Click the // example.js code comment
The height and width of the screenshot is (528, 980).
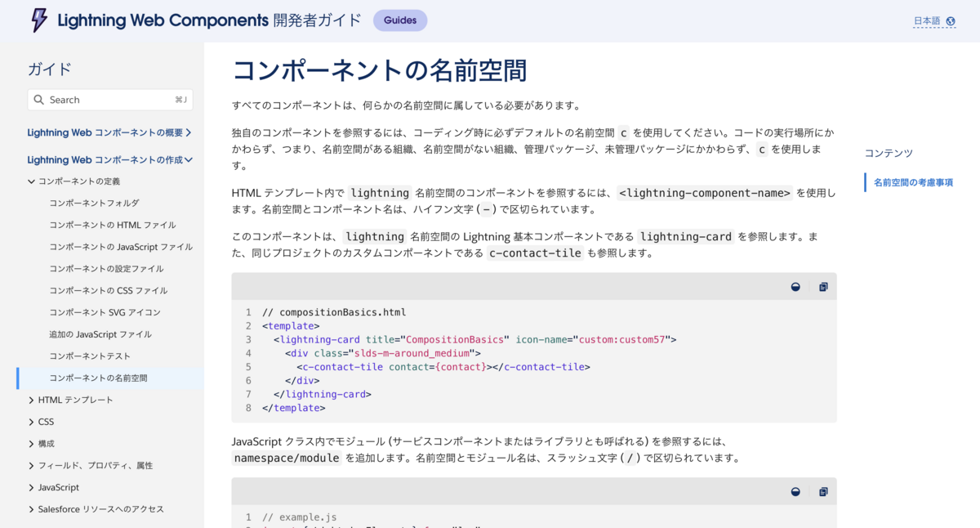(x=299, y=517)
